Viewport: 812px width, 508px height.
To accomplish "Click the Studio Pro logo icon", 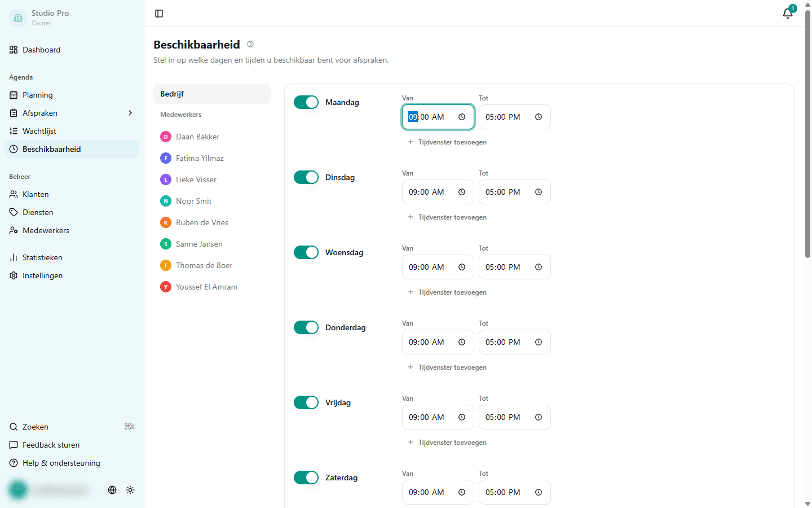I will click(18, 18).
